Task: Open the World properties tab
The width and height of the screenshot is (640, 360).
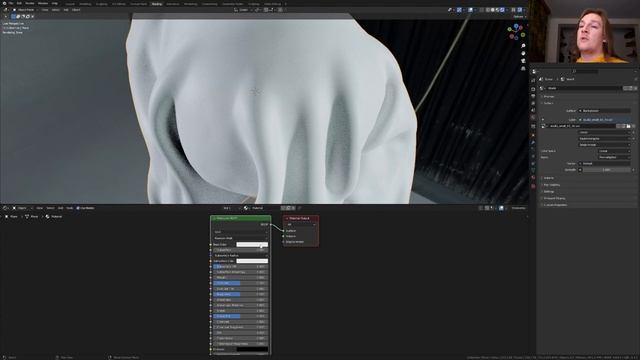Action: click(x=533, y=117)
